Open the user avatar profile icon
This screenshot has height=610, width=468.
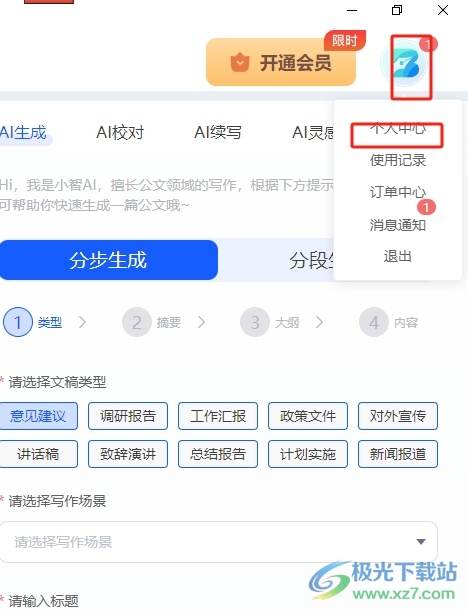coord(405,65)
